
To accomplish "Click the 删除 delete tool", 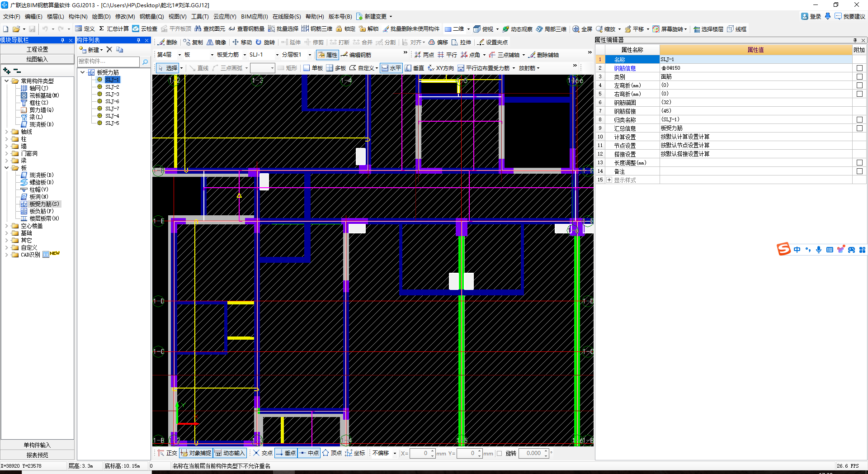I will (x=167, y=42).
